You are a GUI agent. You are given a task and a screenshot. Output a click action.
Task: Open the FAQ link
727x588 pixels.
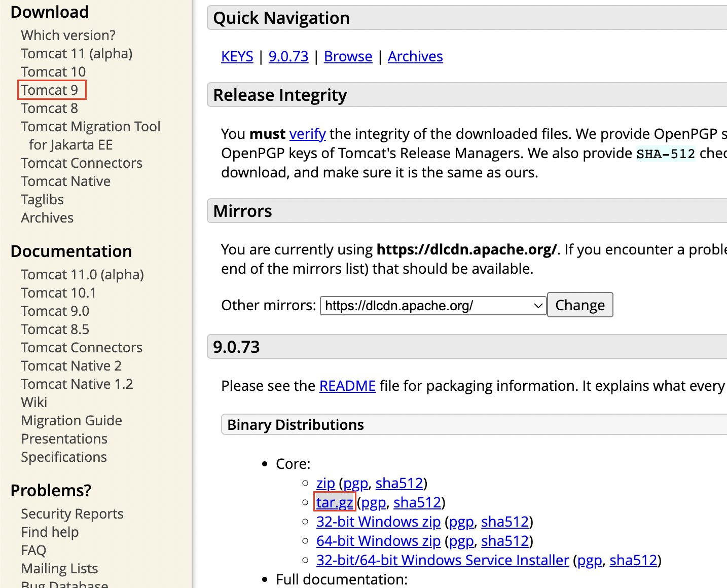coord(33,550)
